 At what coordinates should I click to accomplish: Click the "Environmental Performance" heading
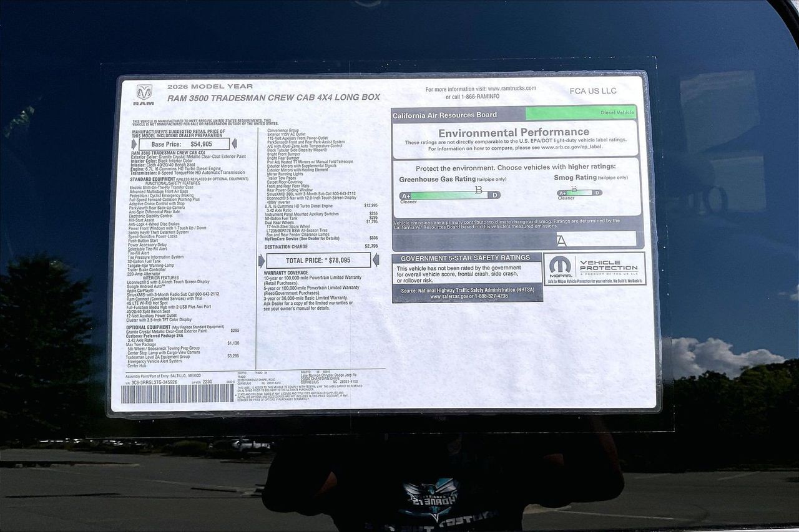coord(514,132)
